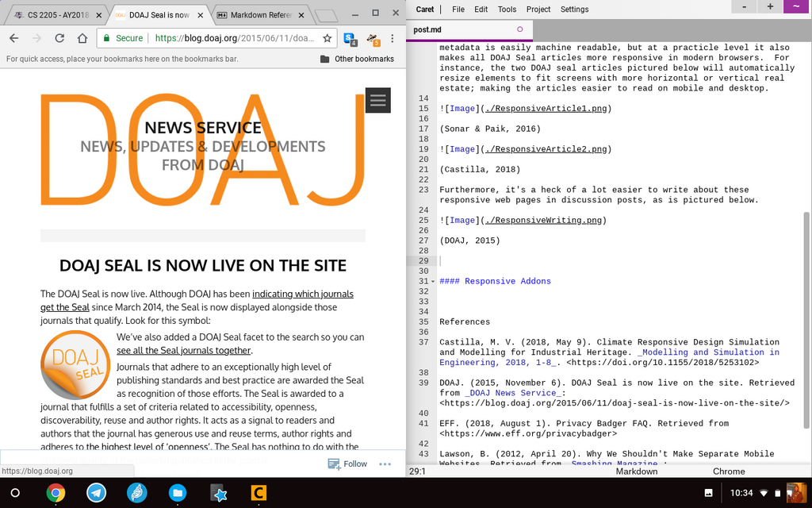
Task: Open the starred document app in shelf
Action: 218,493
